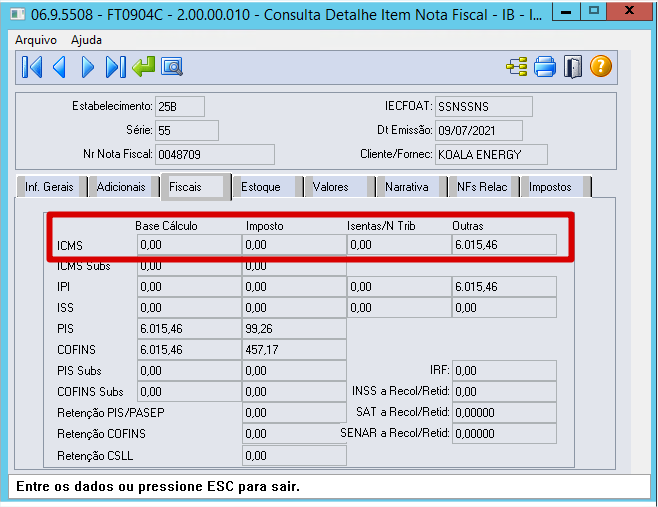
Task: Click Retenção PIS/PASEP value field
Action: pos(294,413)
